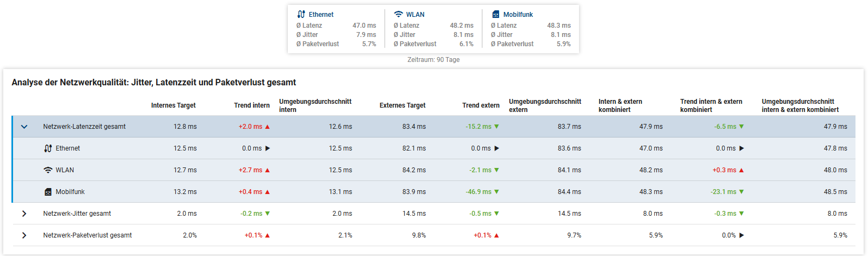Click the Mobilfunk SIM icon in table row
Screen dimensions: 868x256
[x=48, y=192]
